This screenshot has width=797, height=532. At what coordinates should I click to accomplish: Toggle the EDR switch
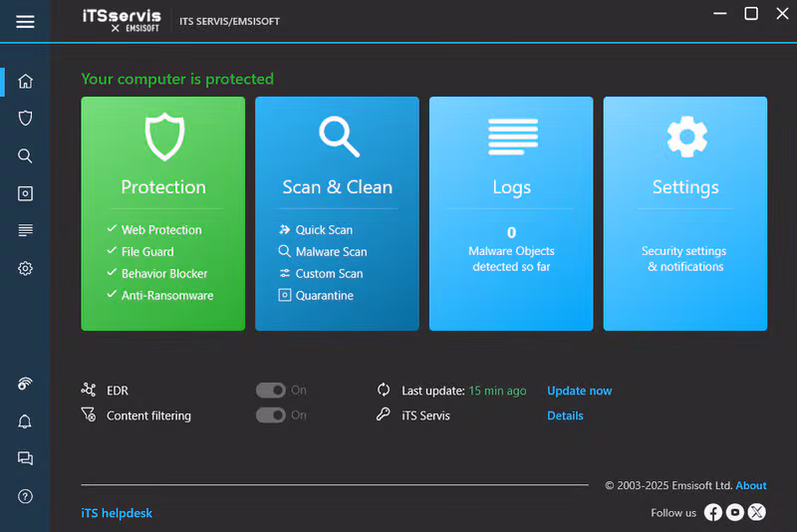tap(270, 391)
